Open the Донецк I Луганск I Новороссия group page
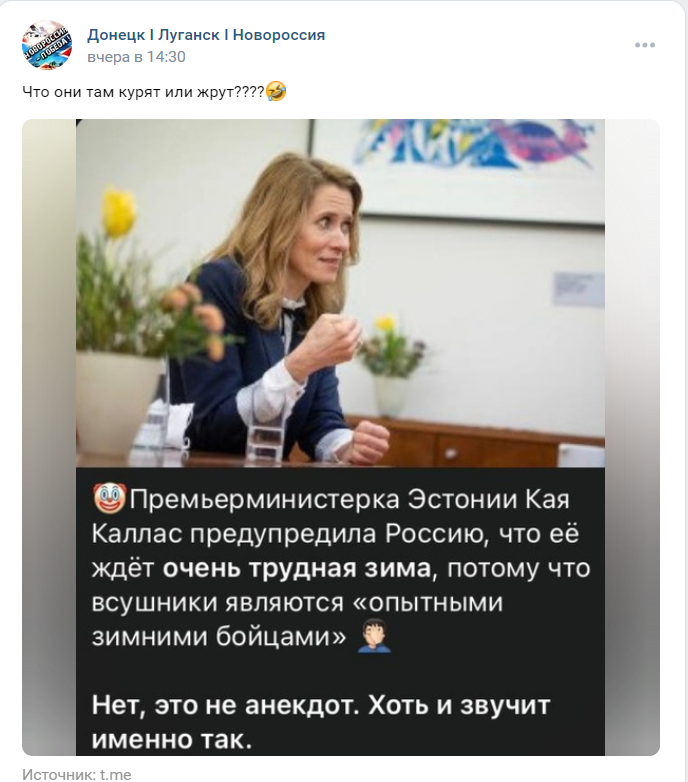The width and height of the screenshot is (688, 782). coord(206,35)
